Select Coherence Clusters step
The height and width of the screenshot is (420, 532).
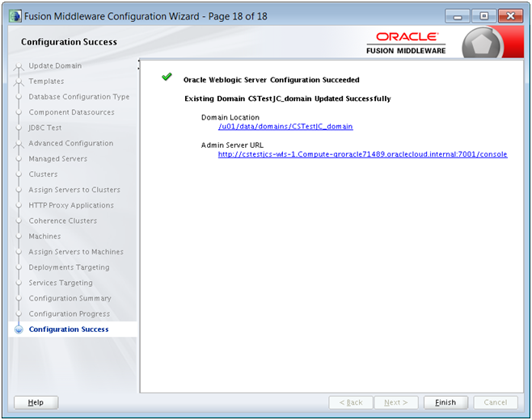click(x=63, y=220)
